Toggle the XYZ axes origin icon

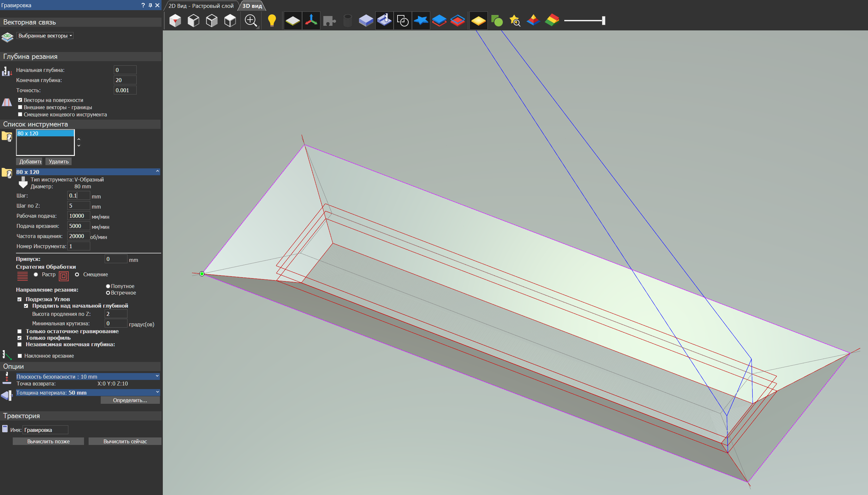(x=311, y=20)
